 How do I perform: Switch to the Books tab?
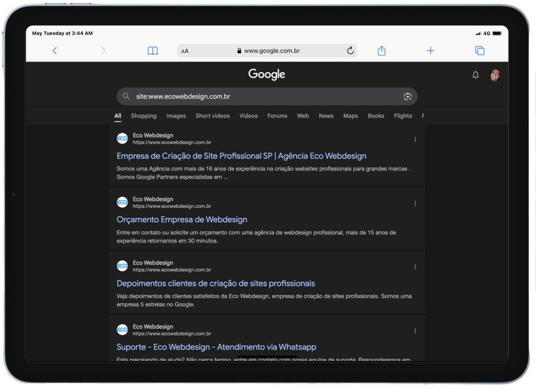(x=376, y=116)
